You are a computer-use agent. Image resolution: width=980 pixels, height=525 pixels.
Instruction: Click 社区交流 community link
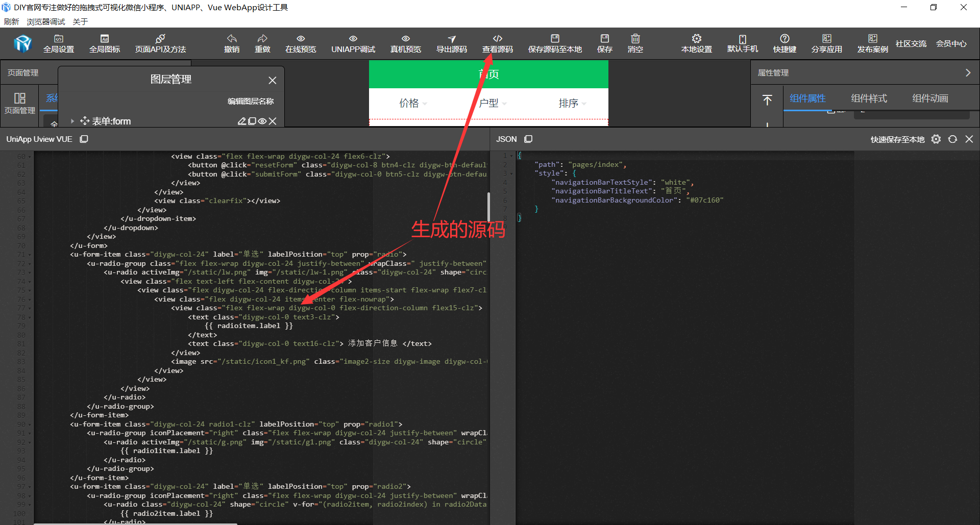coord(911,44)
